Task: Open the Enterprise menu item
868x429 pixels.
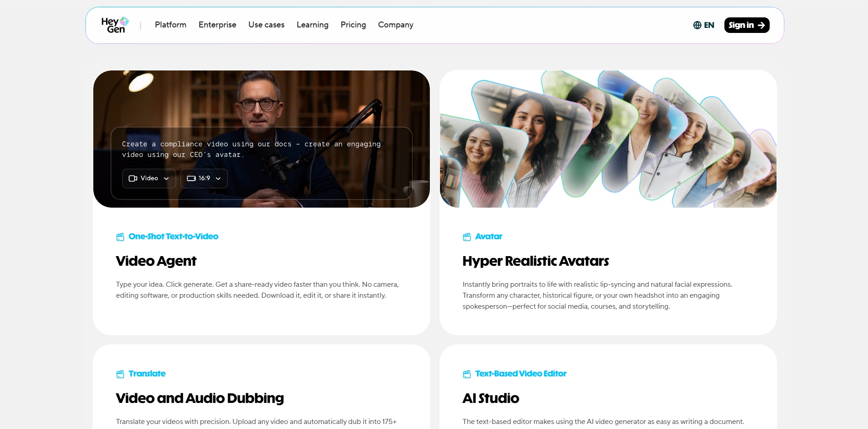Action: [x=217, y=25]
